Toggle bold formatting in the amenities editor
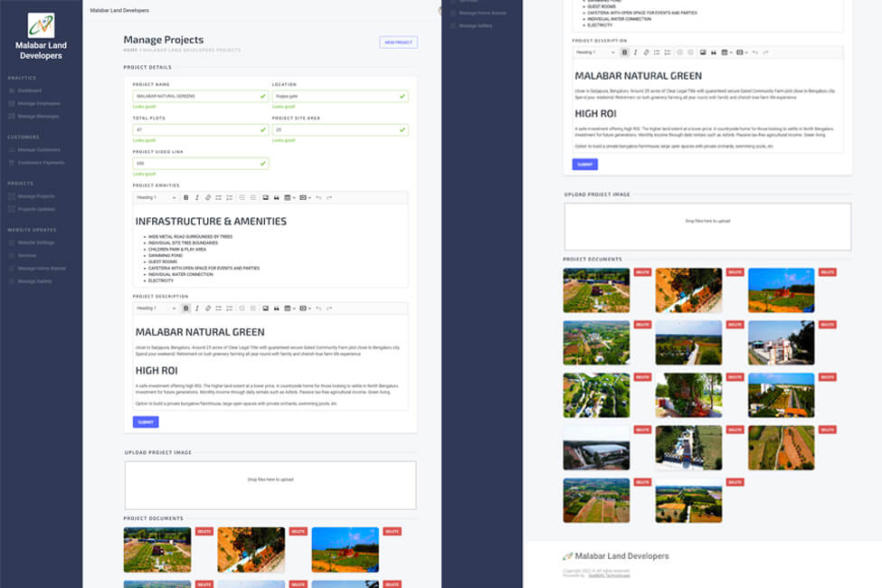This screenshot has width=882, height=588. click(186, 197)
